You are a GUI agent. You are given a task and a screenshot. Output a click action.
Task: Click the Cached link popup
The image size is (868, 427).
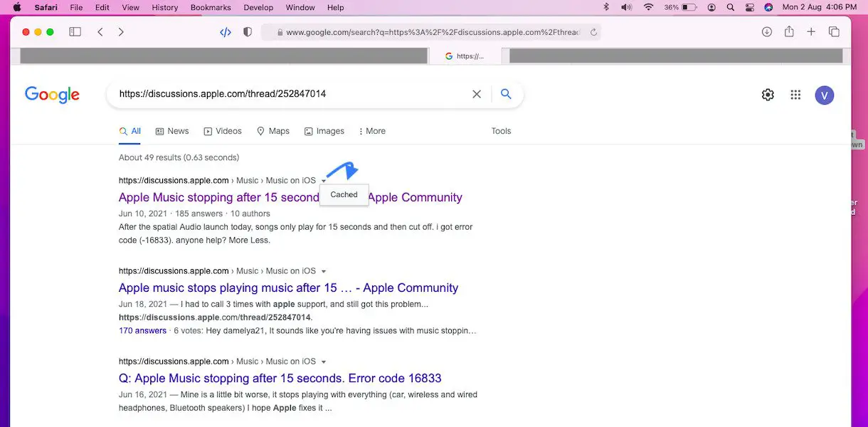(344, 194)
